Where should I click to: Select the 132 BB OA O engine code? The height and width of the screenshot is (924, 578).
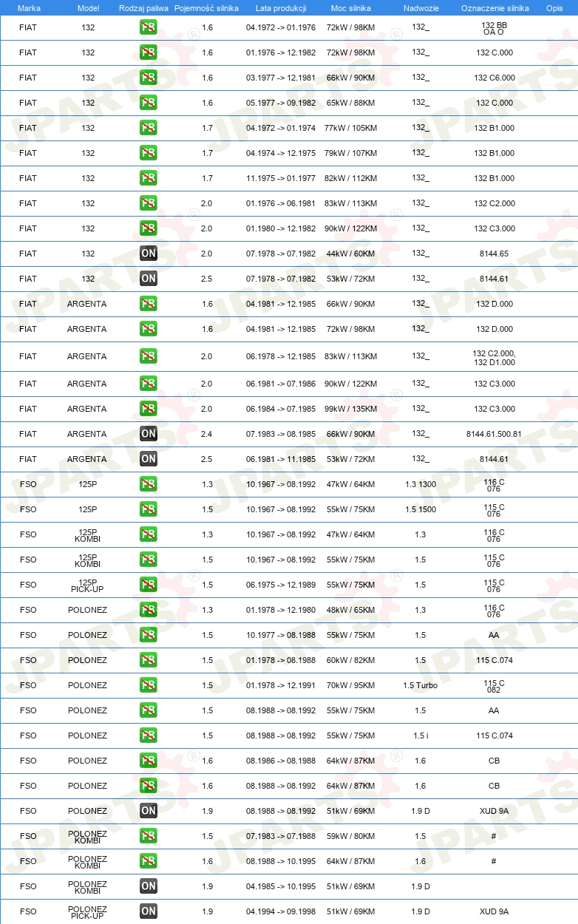coord(494,28)
